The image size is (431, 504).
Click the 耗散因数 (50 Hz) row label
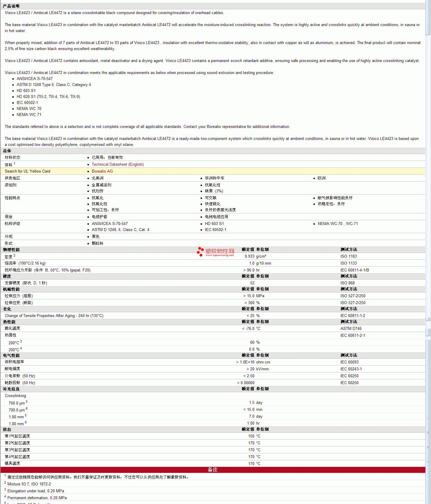[x=20, y=383]
